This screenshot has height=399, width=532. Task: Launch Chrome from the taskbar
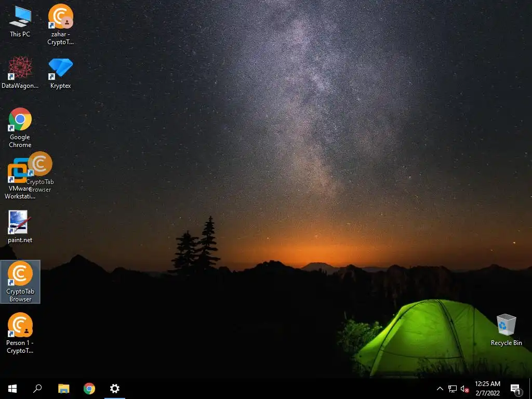pyautogui.click(x=89, y=389)
